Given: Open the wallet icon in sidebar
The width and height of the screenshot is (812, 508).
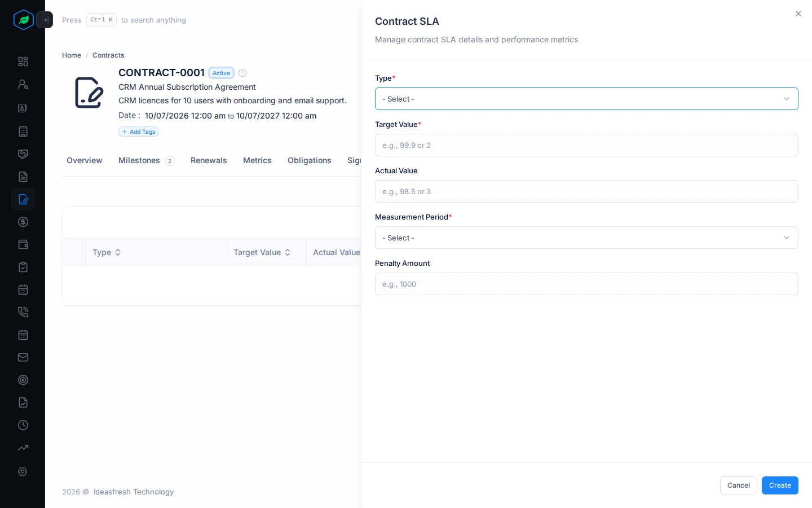Looking at the screenshot, I should tap(23, 244).
